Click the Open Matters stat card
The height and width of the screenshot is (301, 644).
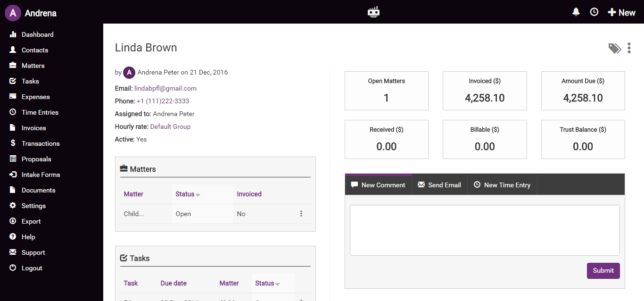click(x=387, y=91)
